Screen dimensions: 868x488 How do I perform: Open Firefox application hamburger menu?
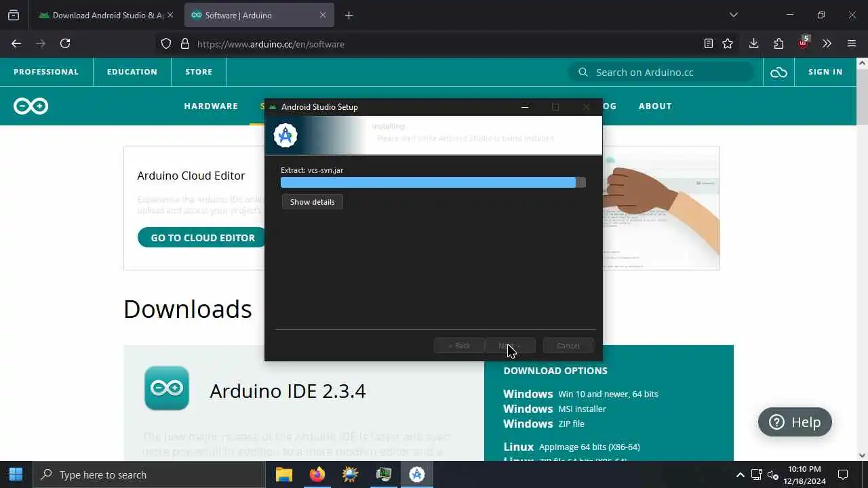click(x=852, y=43)
